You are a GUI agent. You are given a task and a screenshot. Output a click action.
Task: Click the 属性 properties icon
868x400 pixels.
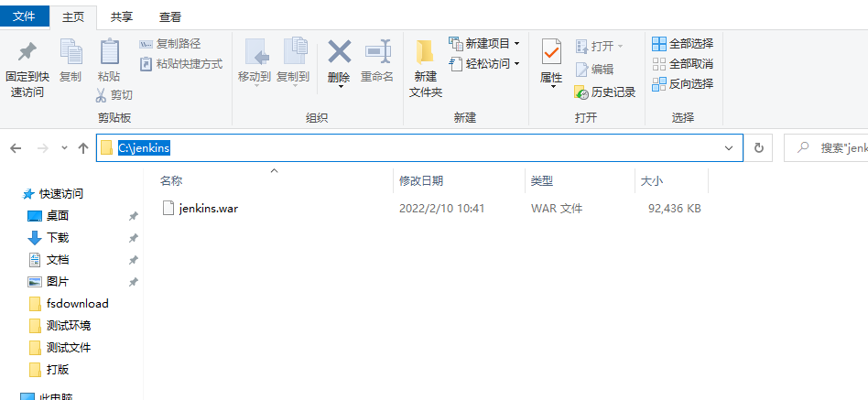point(551,51)
